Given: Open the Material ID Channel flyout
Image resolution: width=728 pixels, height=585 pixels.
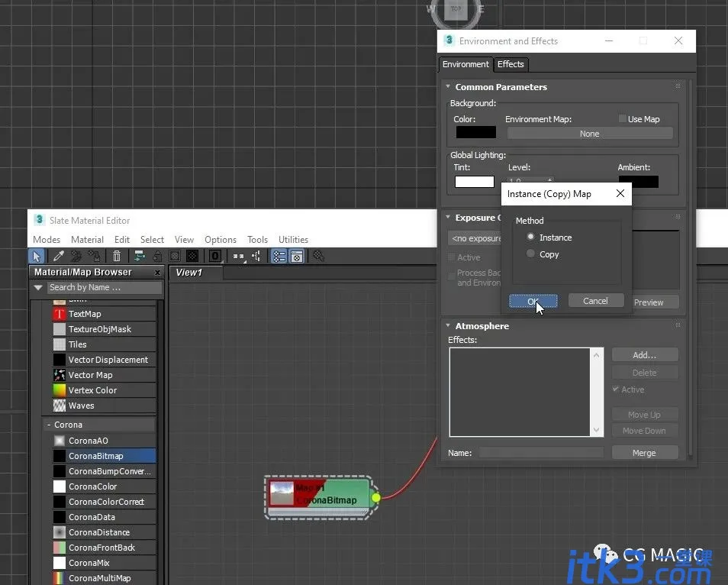Looking at the screenshot, I should (x=215, y=256).
